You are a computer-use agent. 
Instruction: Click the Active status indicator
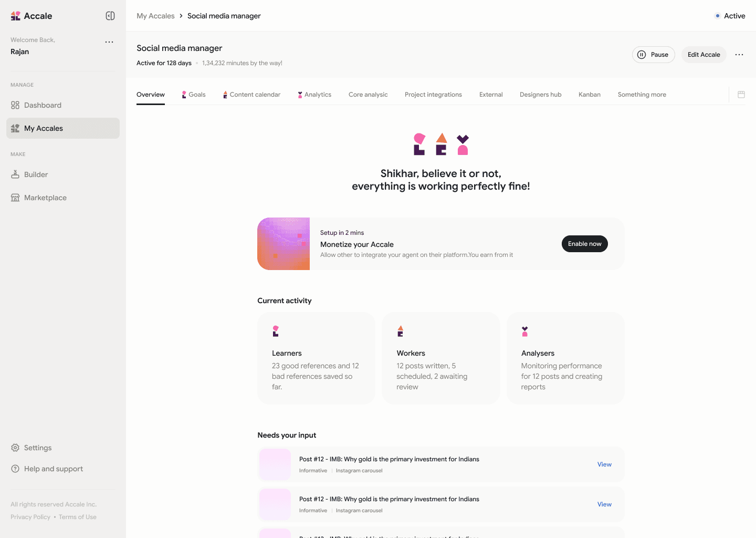(730, 16)
